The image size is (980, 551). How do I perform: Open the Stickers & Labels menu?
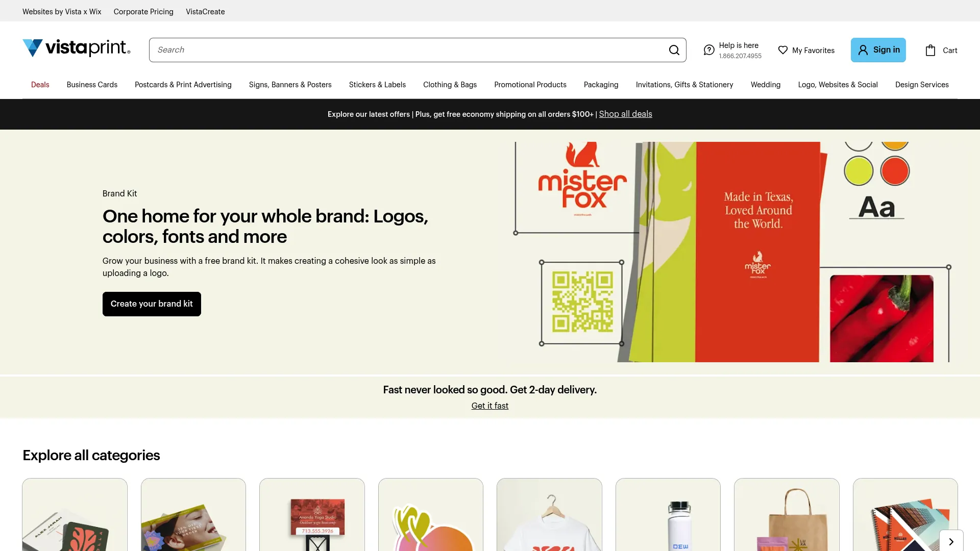[377, 85]
